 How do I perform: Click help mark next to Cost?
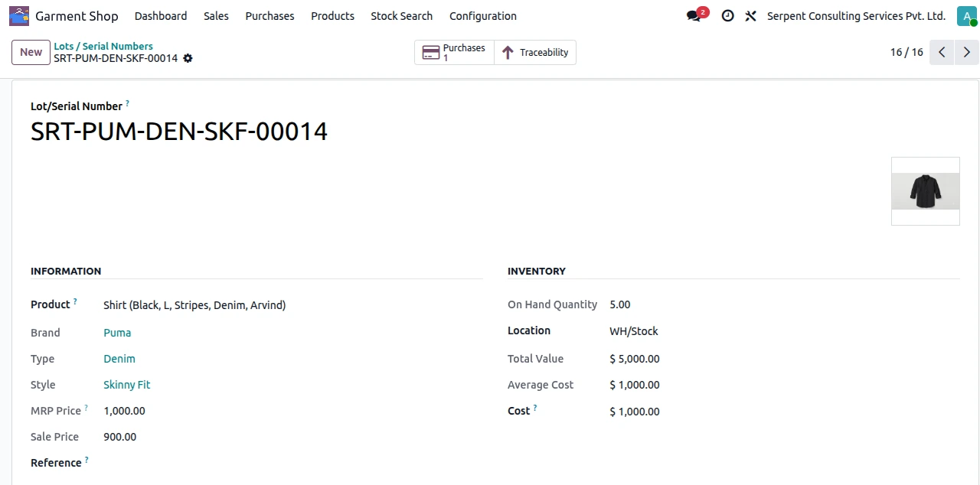click(x=535, y=409)
